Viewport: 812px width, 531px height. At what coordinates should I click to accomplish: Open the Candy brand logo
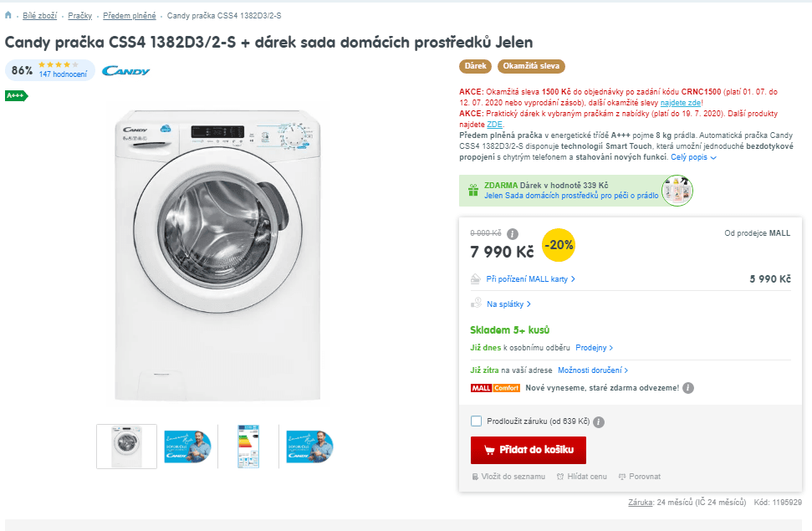125,71
